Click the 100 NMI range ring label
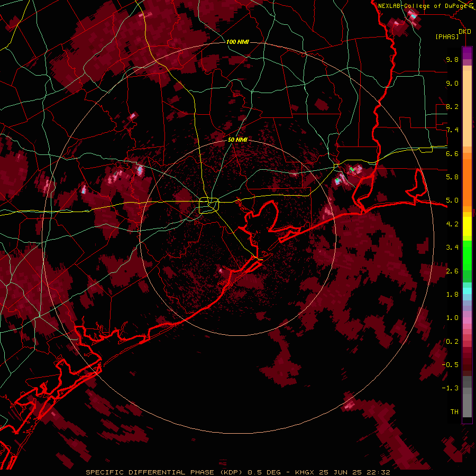 [x=237, y=42]
